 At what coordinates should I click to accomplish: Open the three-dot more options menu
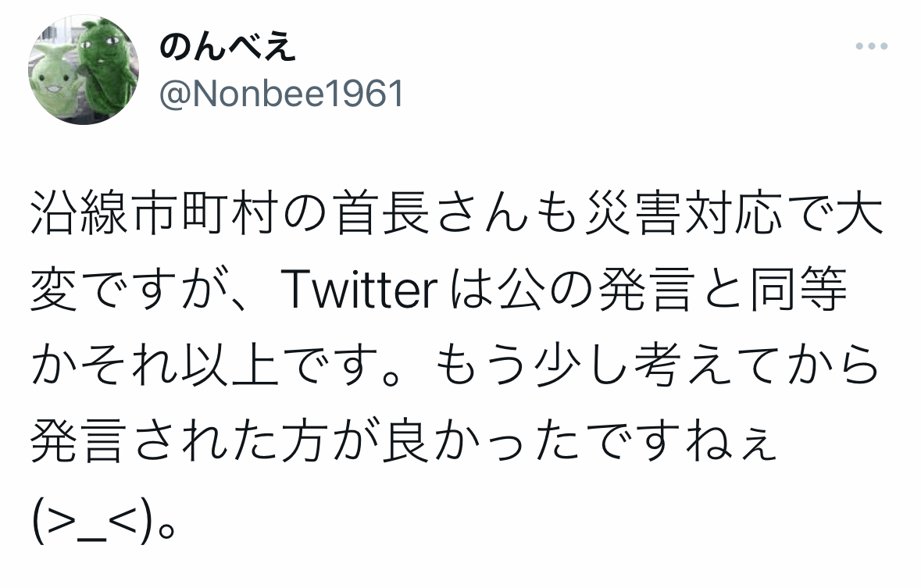(x=872, y=47)
